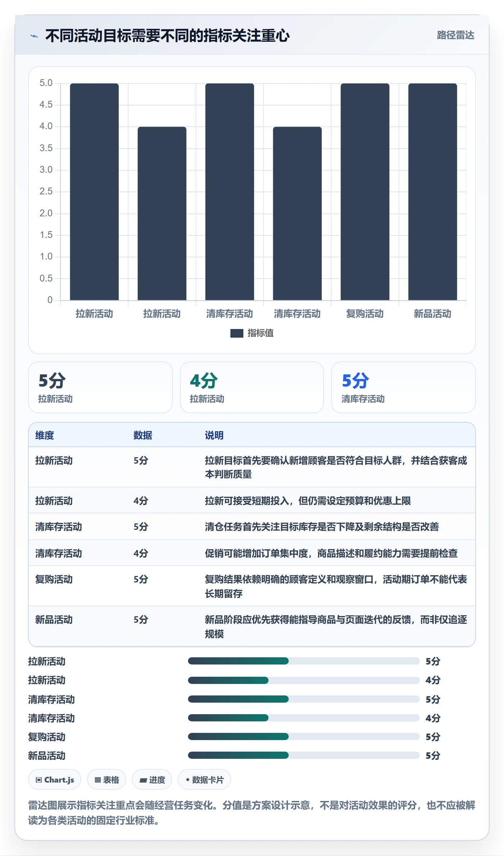Click the 复购活动 x-axis label in the chart
Image resolution: width=504 pixels, height=856 pixels.
[x=365, y=314]
